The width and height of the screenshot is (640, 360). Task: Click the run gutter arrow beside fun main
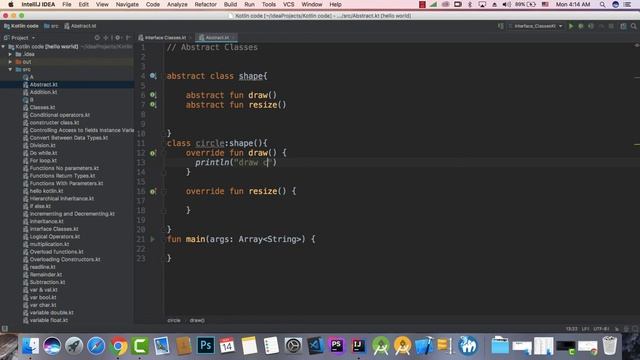(x=153, y=239)
